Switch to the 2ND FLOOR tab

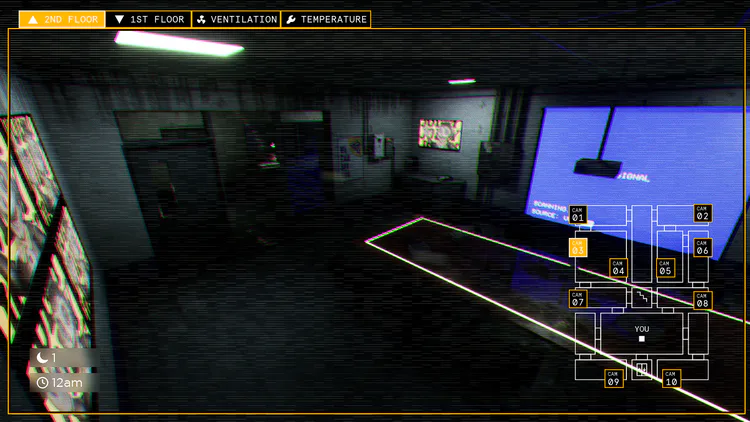coord(62,20)
